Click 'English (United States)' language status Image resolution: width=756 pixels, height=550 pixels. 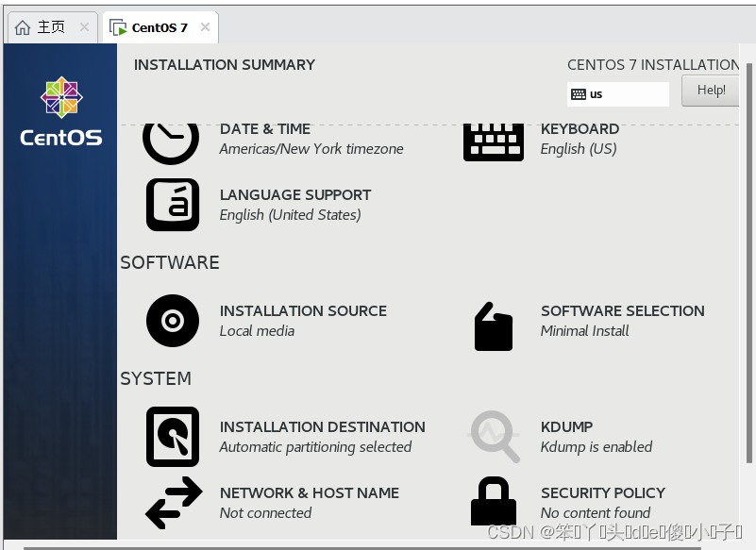click(x=290, y=215)
